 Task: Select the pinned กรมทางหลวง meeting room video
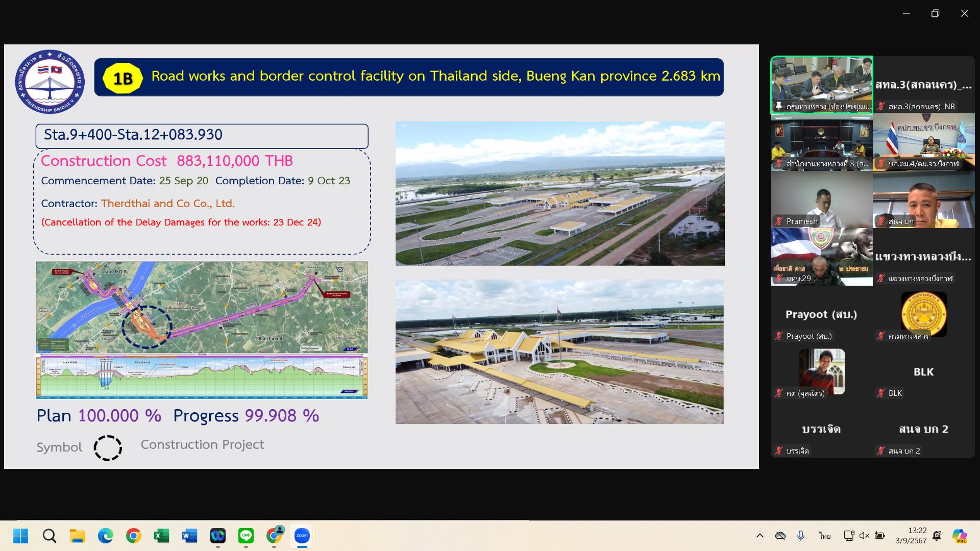point(821,84)
